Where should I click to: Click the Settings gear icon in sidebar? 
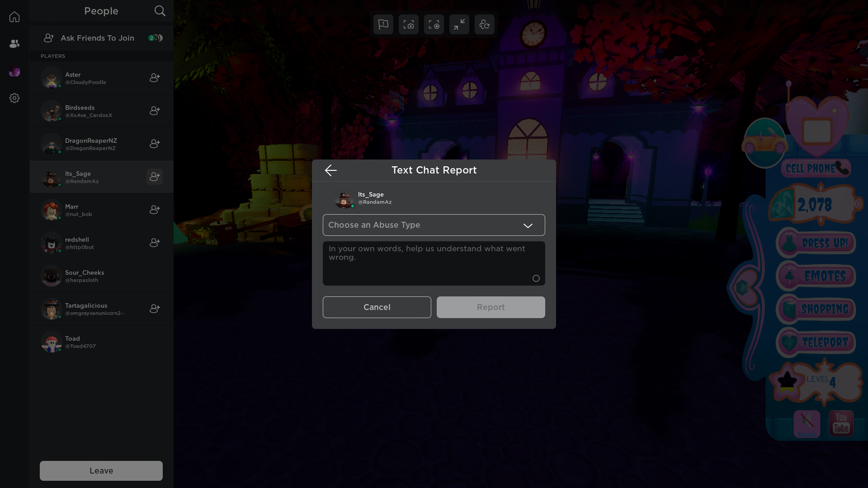[x=14, y=98]
